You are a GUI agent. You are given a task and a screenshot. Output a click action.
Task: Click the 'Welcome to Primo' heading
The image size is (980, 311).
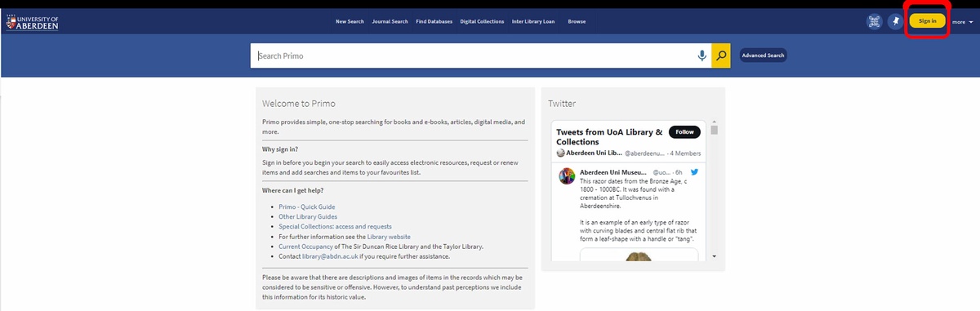299,104
